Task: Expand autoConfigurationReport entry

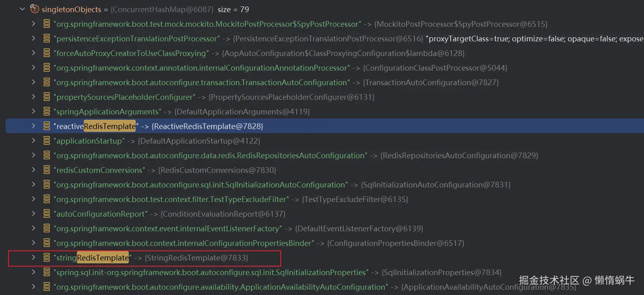Action: click(34, 213)
